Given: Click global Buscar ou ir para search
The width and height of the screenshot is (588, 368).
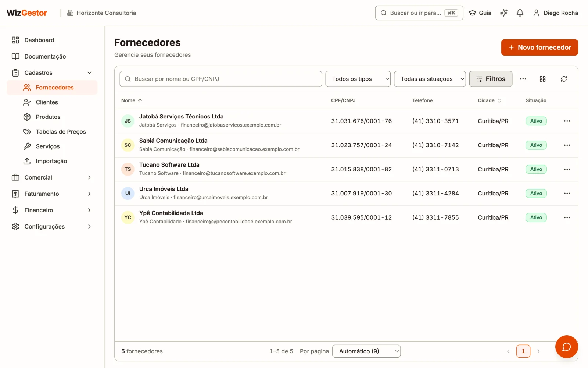Looking at the screenshot, I should (419, 13).
